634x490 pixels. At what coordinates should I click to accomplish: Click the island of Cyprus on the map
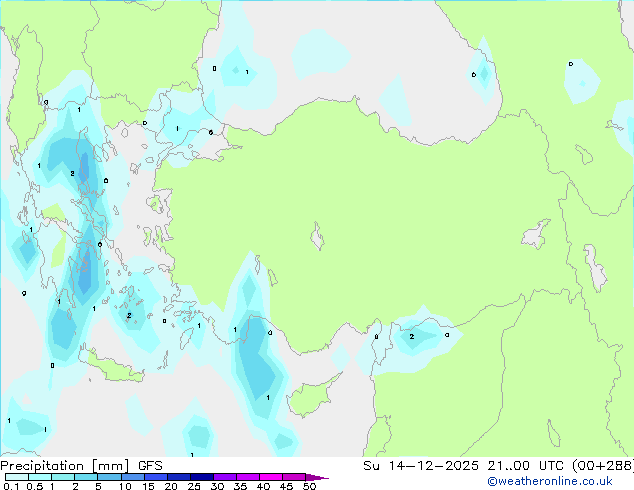pyautogui.click(x=311, y=397)
